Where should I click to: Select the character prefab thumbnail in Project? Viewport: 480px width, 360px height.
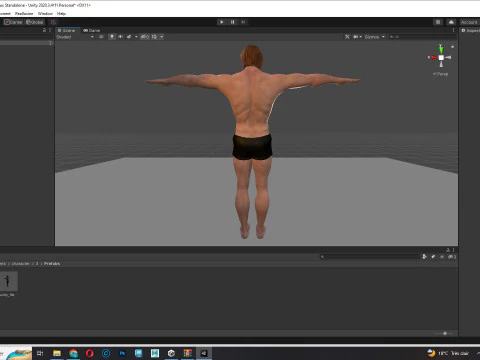pyautogui.click(x=8, y=281)
